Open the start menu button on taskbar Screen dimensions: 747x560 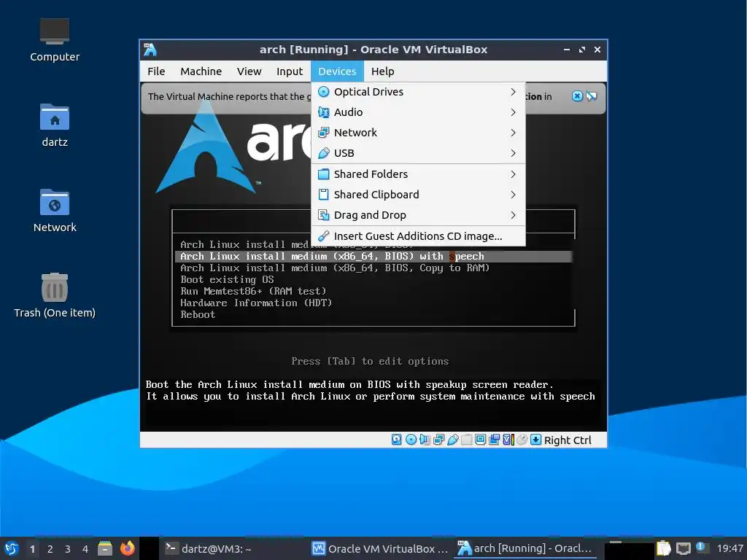click(12, 548)
